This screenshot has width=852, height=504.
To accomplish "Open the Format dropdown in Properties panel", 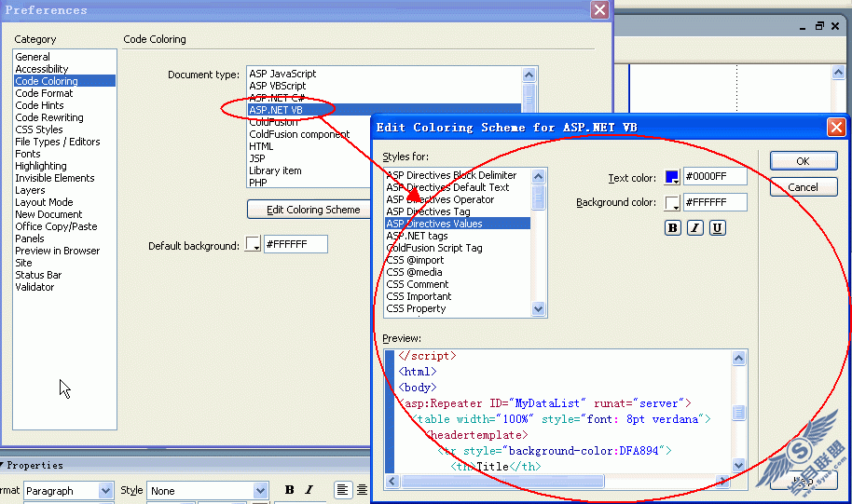I will click(x=106, y=490).
